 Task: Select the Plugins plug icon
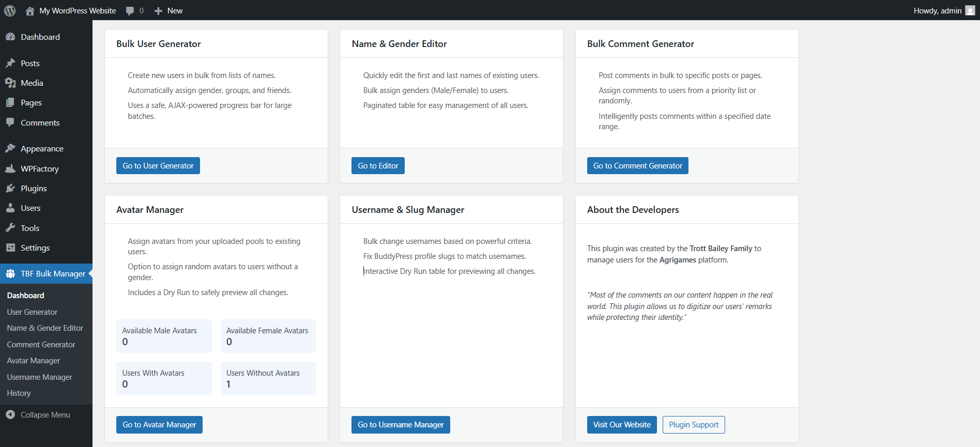(x=10, y=188)
